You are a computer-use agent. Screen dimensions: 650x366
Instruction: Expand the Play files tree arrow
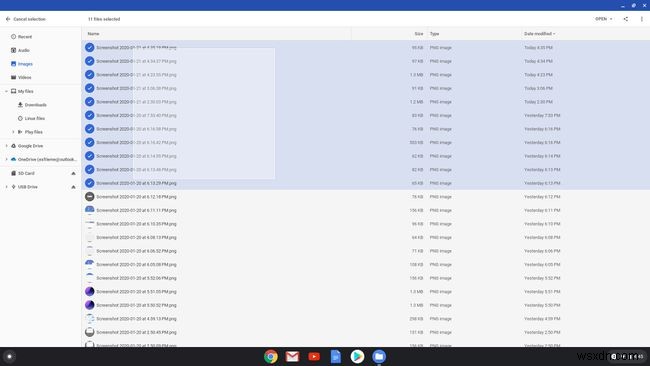point(13,132)
